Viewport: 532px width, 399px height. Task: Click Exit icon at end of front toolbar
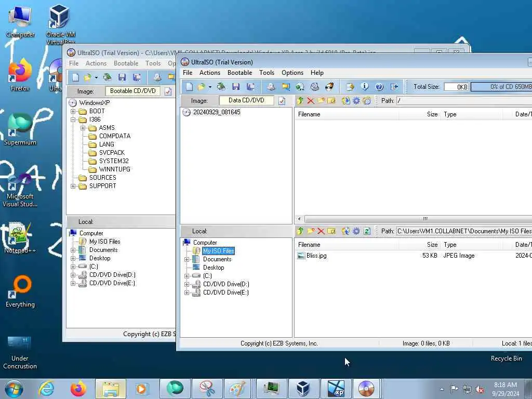pyautogui.click(x=394, y=87)
